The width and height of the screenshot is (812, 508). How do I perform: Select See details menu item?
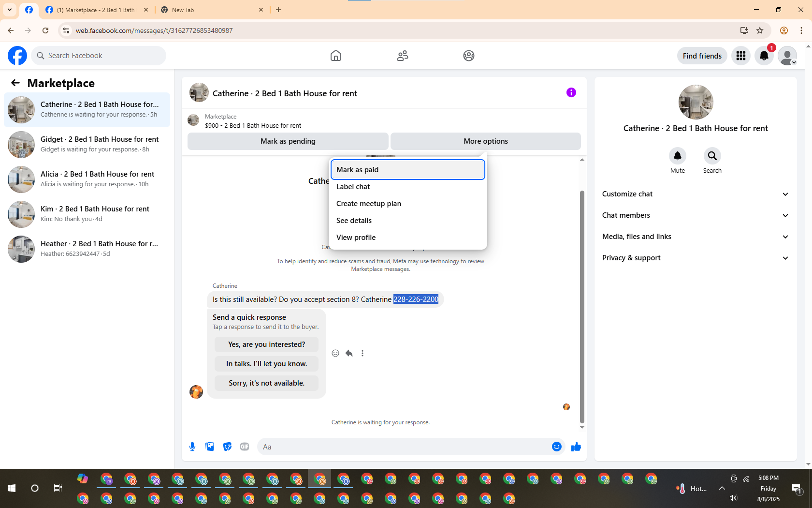pyautogui.click(x=408, y=221)
